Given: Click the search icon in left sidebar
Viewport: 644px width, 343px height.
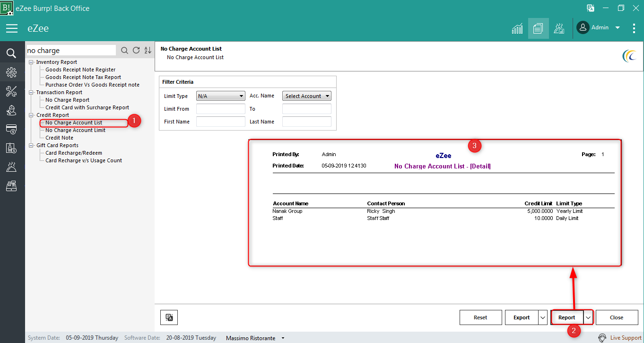Looking at the screenshot, I should [x=11, y=53].
